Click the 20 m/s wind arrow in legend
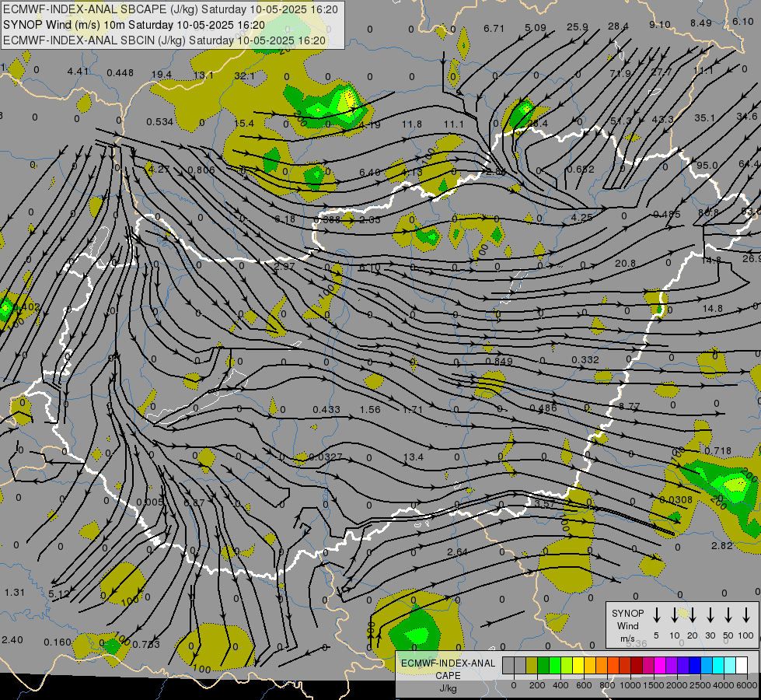 pos(692,615)
